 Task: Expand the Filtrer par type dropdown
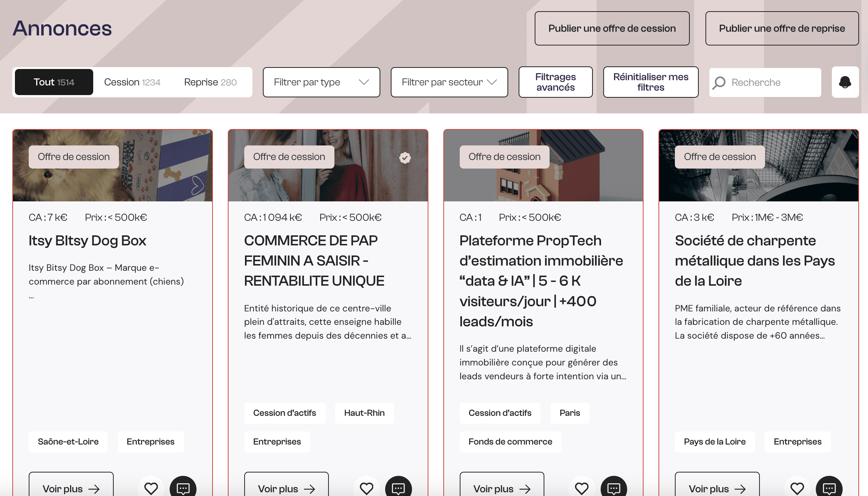pos(321,82)
